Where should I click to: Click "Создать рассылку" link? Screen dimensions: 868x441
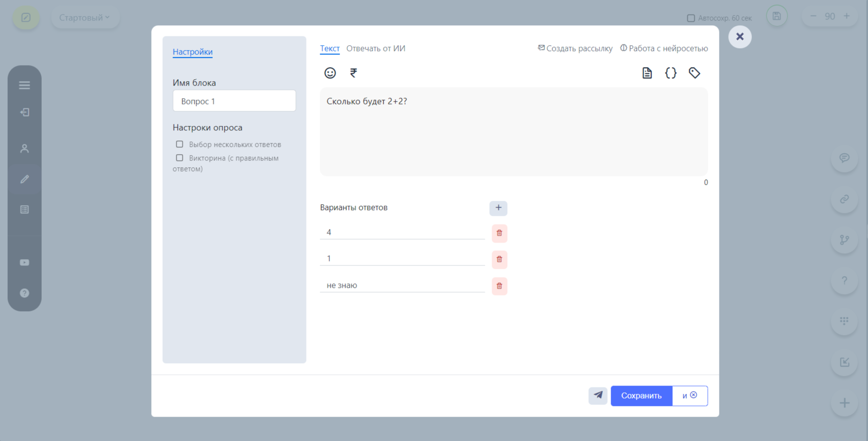(x=575, y=48)
